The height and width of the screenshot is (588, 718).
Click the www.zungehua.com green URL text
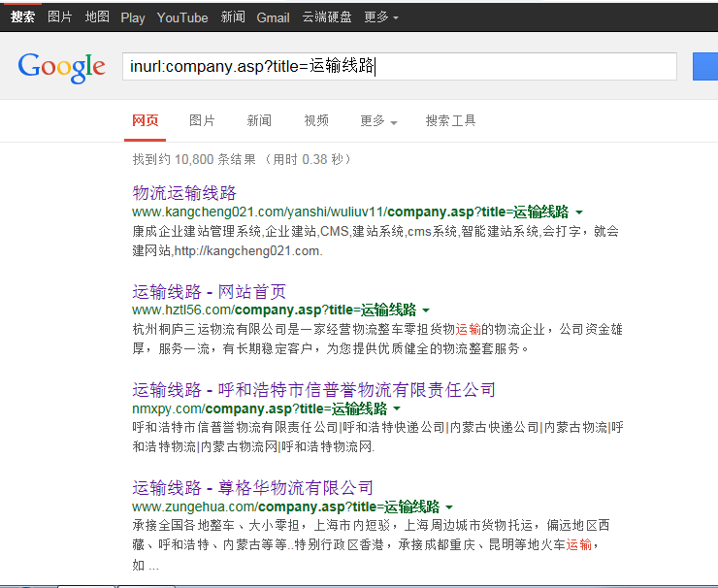click(x=285, y=506)
